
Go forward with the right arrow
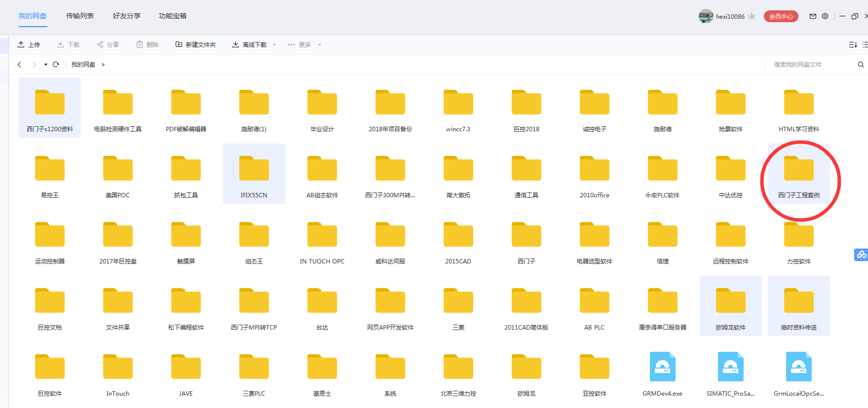tap(34, 65)
